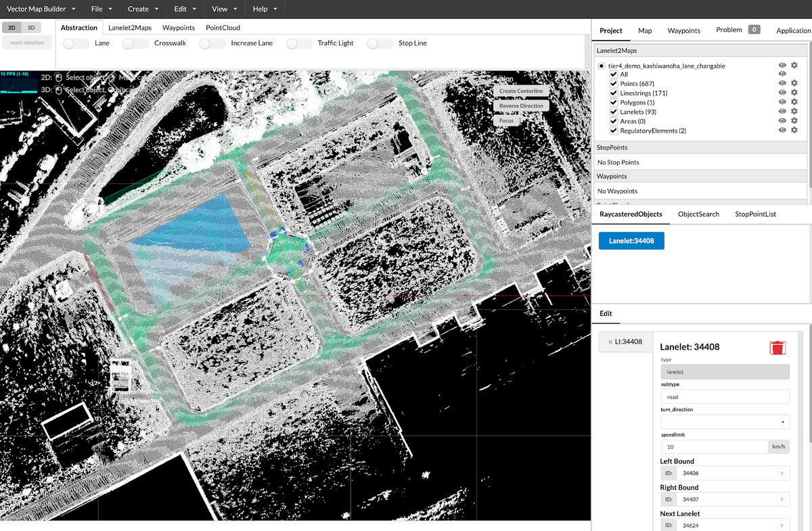Open the Lanelets (93) settings gear
This screenshot has width=812, height=531.
click(x=794, y=112)
